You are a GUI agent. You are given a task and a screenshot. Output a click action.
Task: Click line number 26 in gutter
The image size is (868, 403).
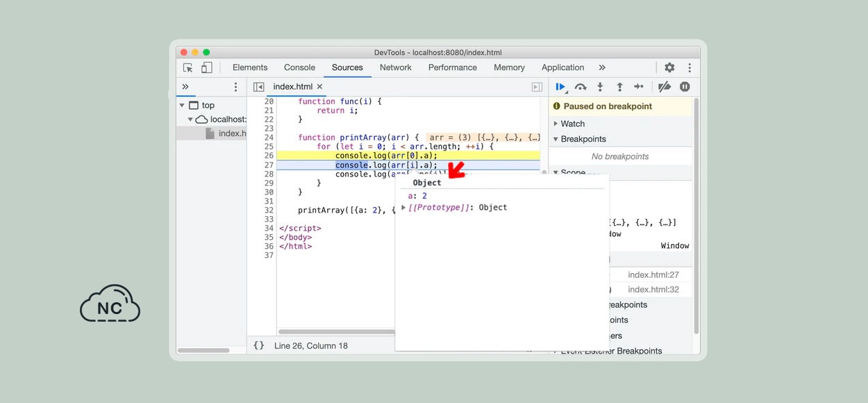pyautogui.click(x=269, y=156)
